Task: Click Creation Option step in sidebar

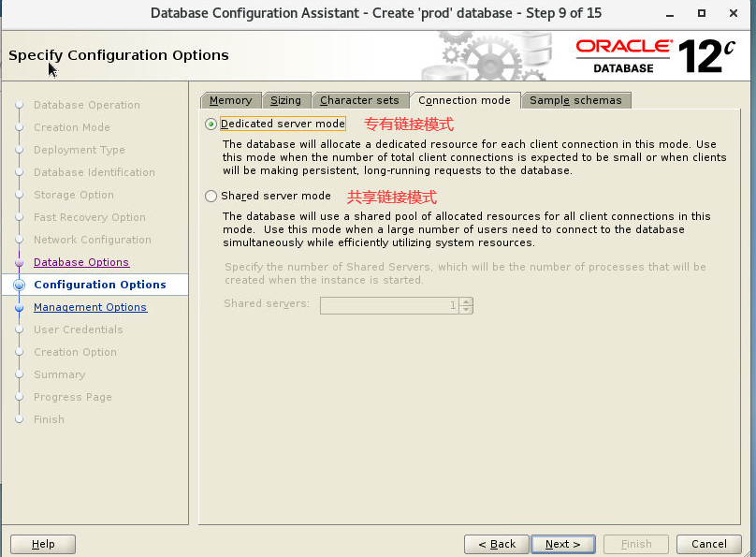Action: [x=75, y=352]
